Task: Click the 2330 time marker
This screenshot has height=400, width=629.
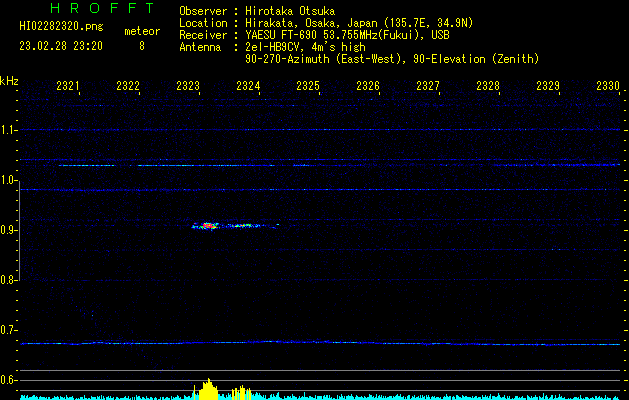Action: [x=608, y=86]
